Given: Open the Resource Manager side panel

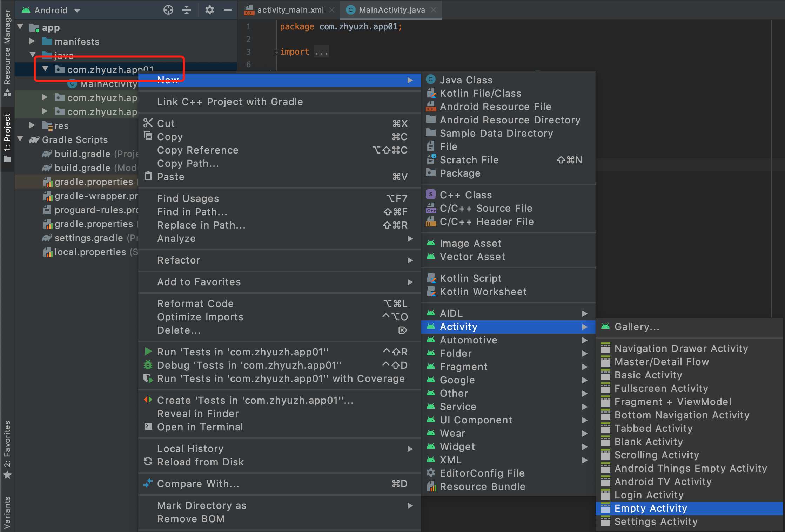Looking at the screenshot, I should [7, 53].
